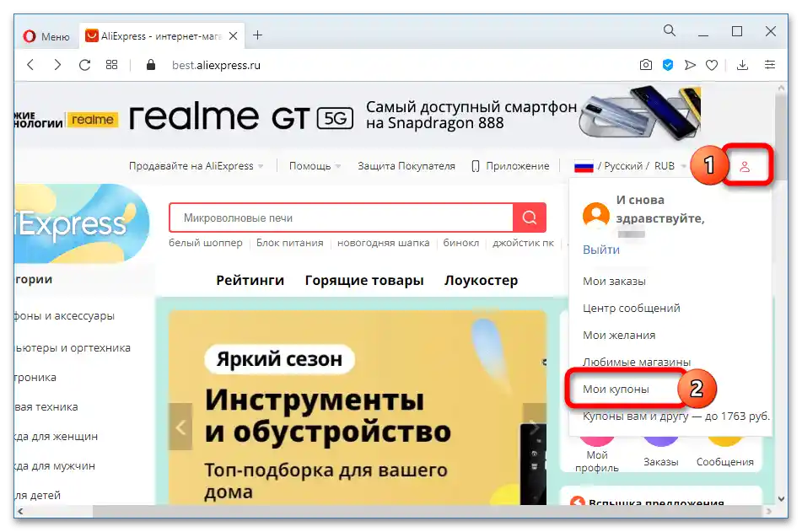Open suggested search новогодняя шапка
802x532 pixels.
pyautogui.click(x=383, y=243)
